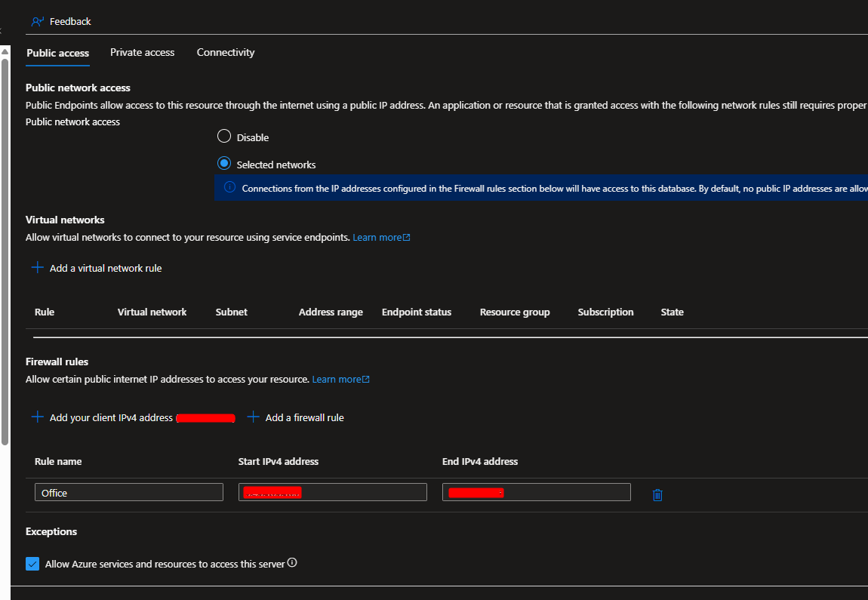Viewport: 868px width, 600px height.
Task: Click the plus icon for Add a firewall rule
Action: click(x=253, y=417)
